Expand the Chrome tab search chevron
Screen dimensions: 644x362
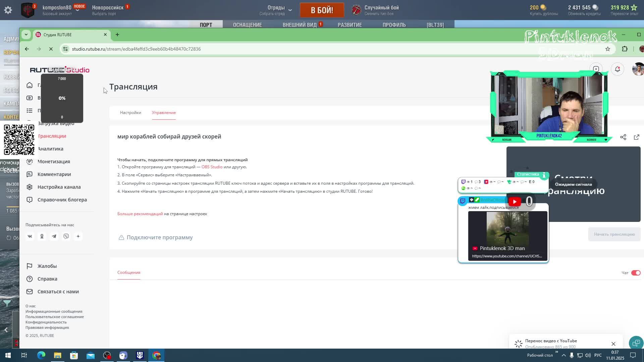[26, 35]
